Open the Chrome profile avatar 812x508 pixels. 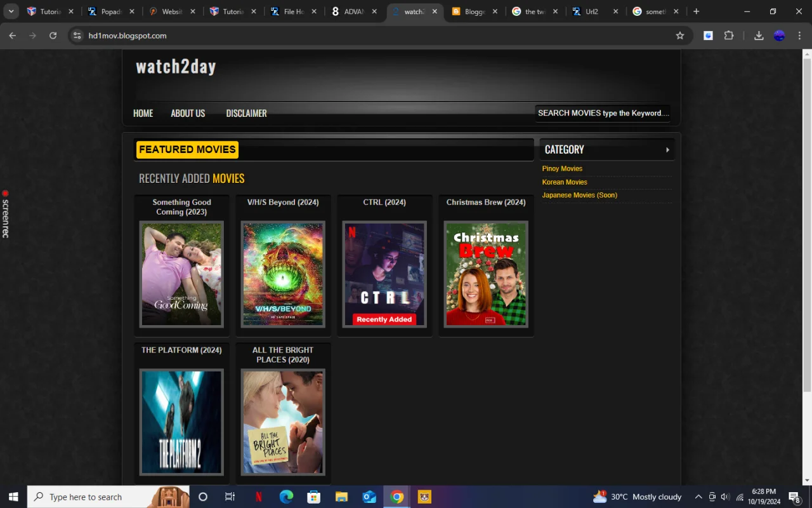[780, 36]
